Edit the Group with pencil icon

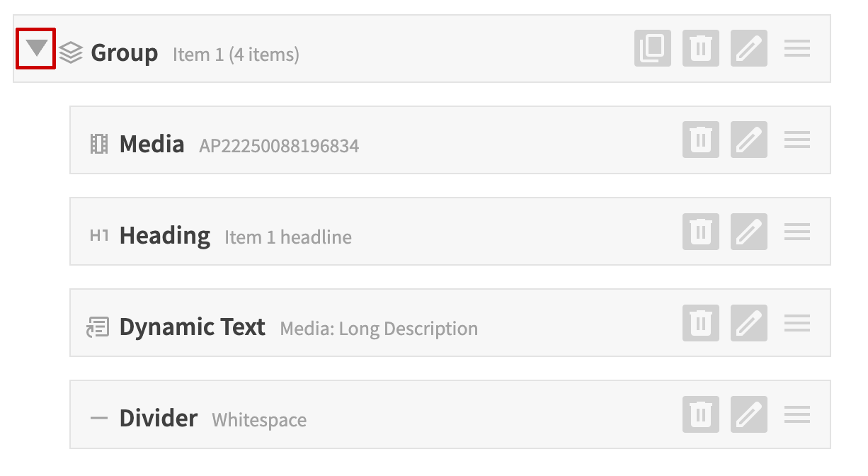click(x=748, y=49)
